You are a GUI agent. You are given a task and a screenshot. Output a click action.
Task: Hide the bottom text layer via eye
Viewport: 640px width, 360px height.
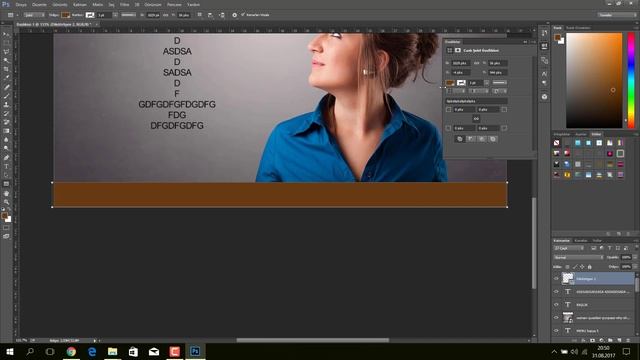click(556, 330)
